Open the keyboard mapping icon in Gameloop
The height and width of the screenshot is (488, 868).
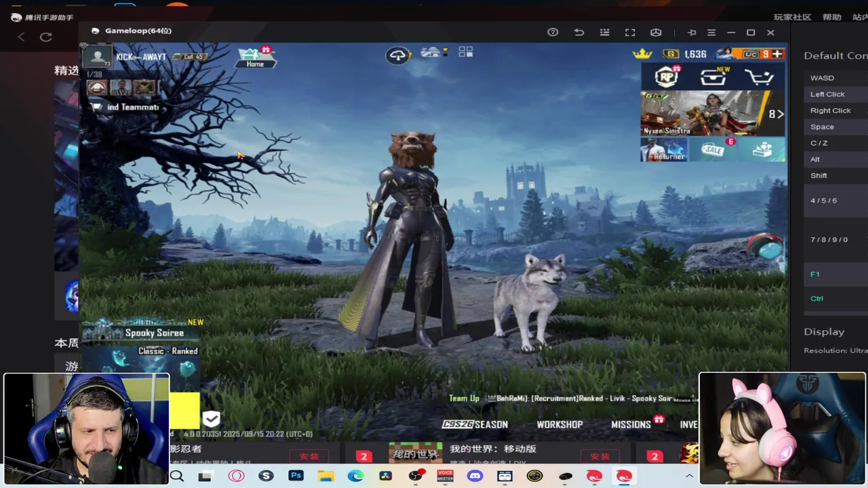(x=604, y=32)
